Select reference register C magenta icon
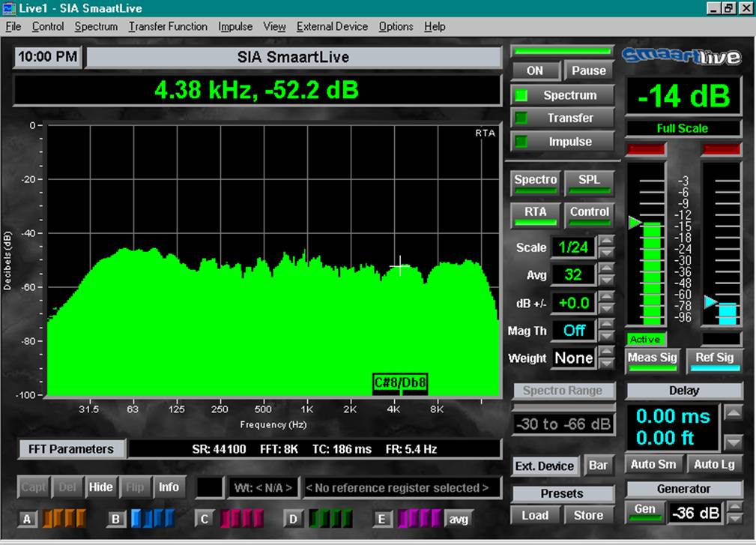The image size is (756, 545). tap(241, 518)
